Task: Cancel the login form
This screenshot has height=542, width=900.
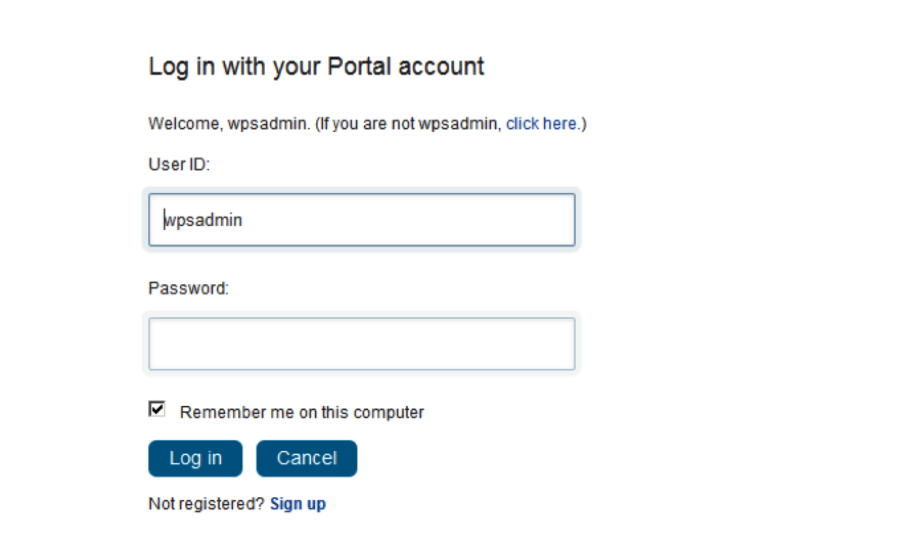Action: click(307, 458)
